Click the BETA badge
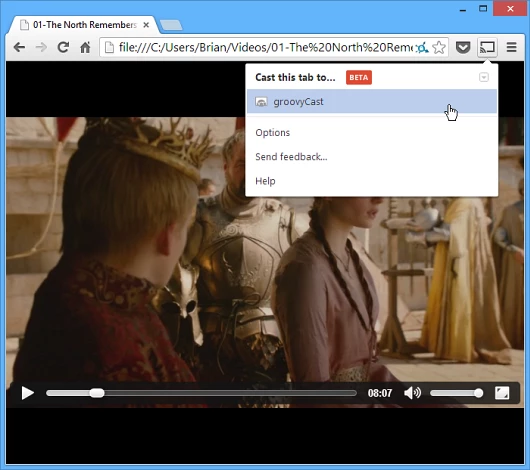The width and height of the screenshot is (530, 470). [x=359, y=77]
